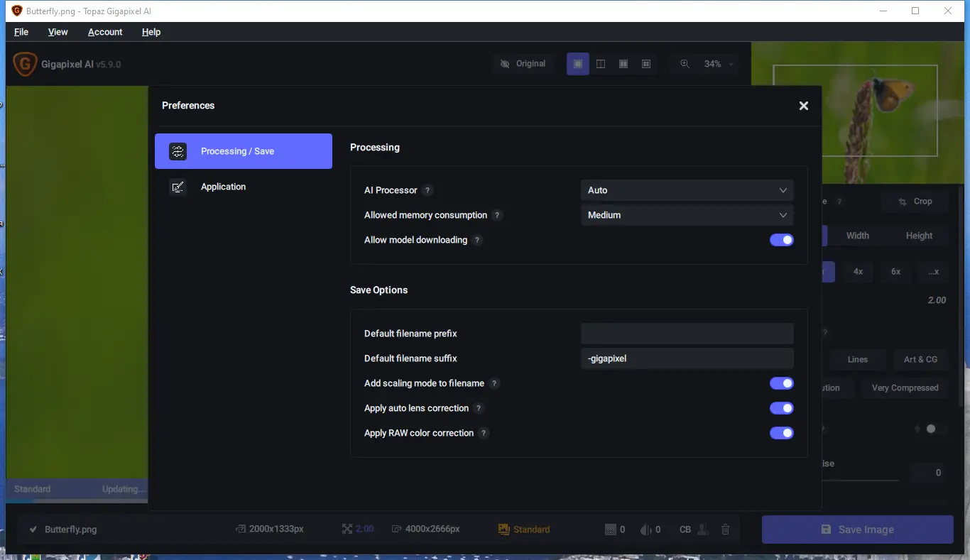Open the View menu
The image size is (970, 560).
(58, 32)
